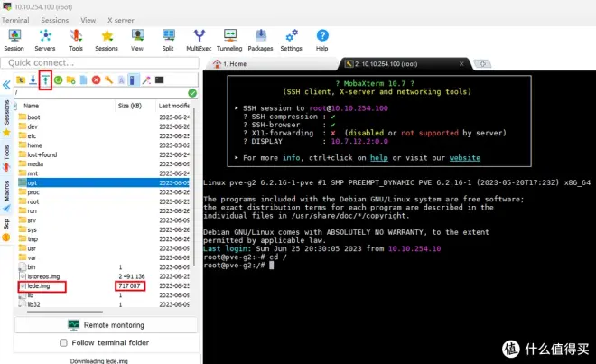Click the remote path field showing /

pyautogui.click(x=100, y=93)
